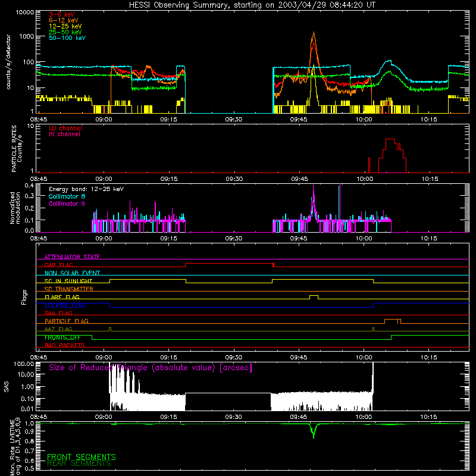Click the 'SC_TRANSMITTER' flag label
Screen dimensions: 476x476
pos(69,289)
